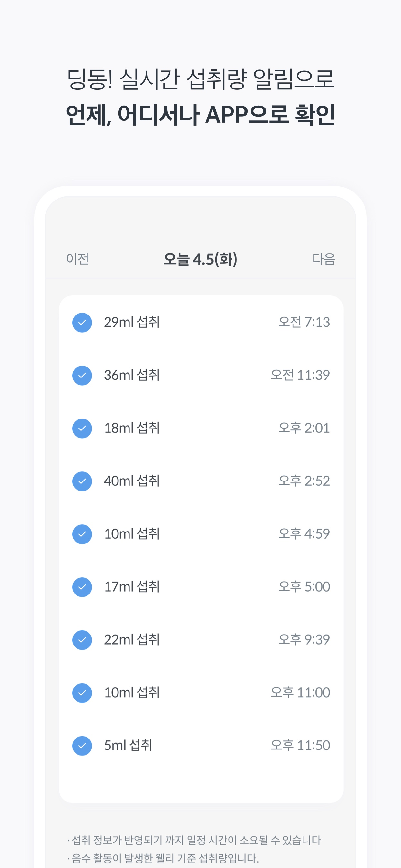Viewport: 401px width, 868px height.
Task: Click the check icon beside 17ml 섭취
Action: (82, 587)
